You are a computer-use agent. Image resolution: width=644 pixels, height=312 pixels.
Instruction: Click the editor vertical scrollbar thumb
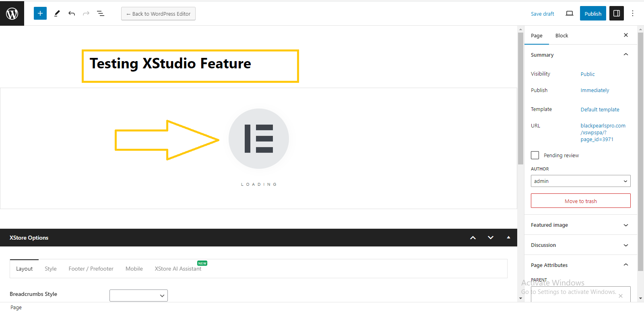point(520,99)
